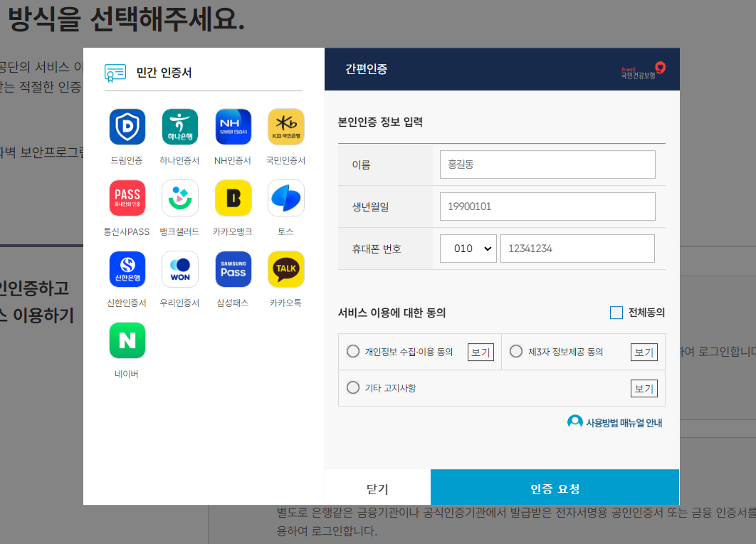The image size is (756, 544).
Task: Select the 카카오뱅크 icon
Action: coord(233,198)
